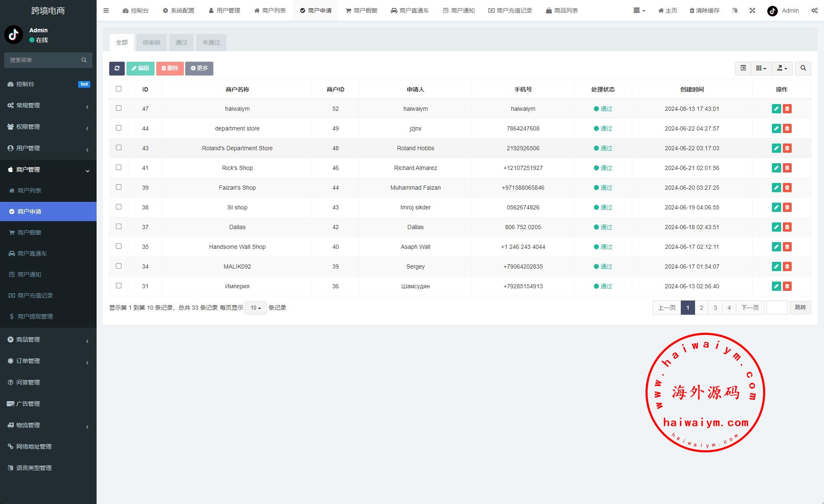Toggle the list view icon in table toolbar
Screen dimensions: 824x504
coord(743,68)
